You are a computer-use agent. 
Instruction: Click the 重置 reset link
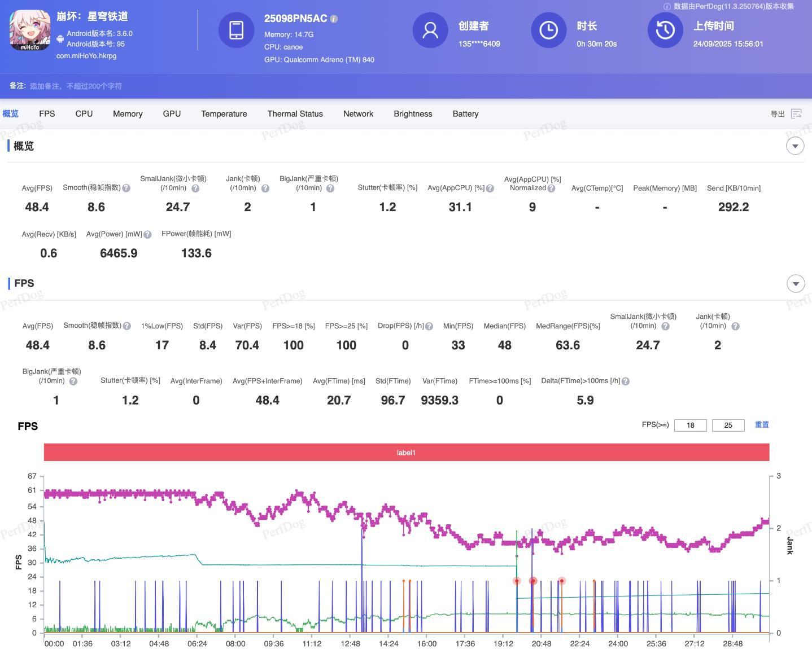pos(762,424)
